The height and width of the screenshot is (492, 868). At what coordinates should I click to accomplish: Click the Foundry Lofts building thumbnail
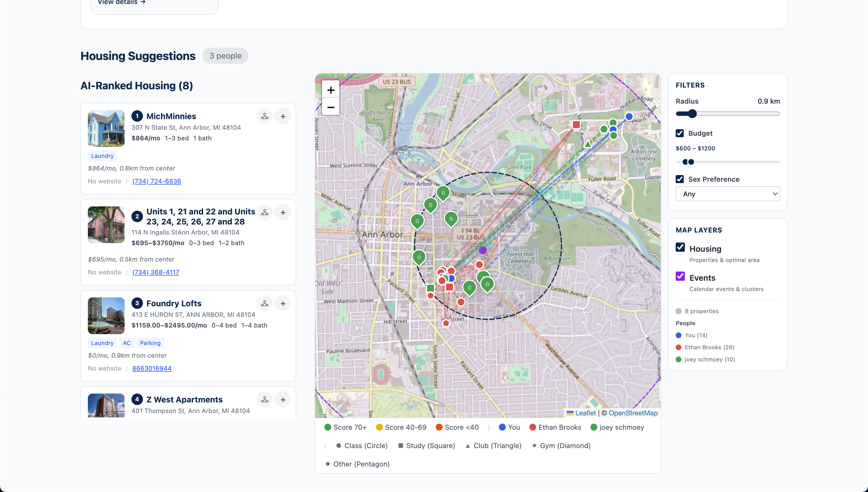pyautogui.click(x=106, y=316)
